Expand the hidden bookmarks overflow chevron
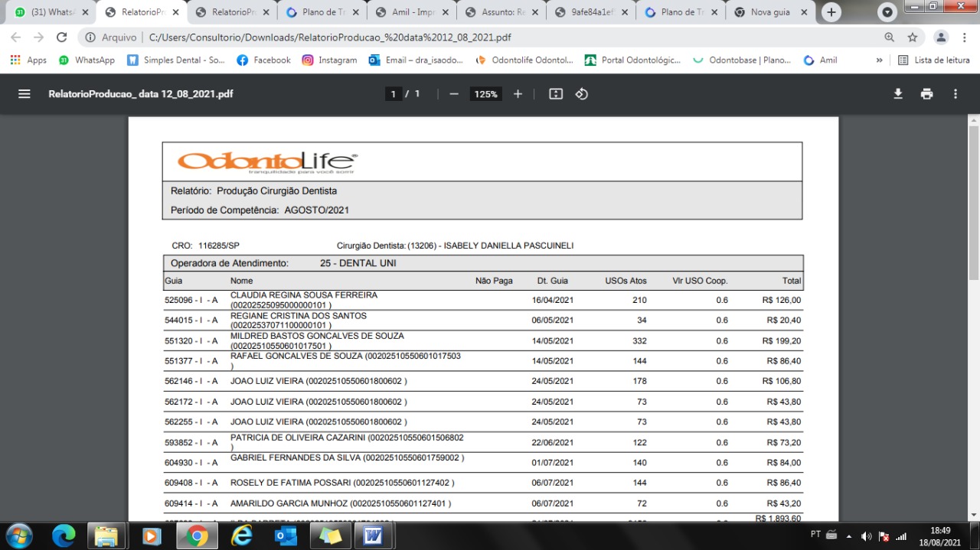 point(879,60)
